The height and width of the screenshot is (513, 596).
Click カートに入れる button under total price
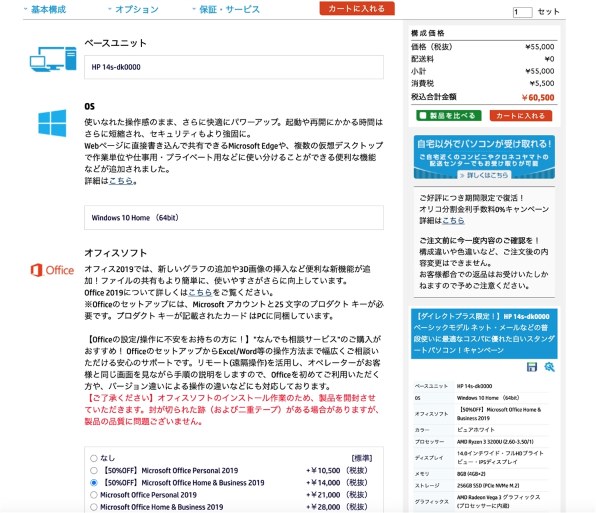pos(520,116)
